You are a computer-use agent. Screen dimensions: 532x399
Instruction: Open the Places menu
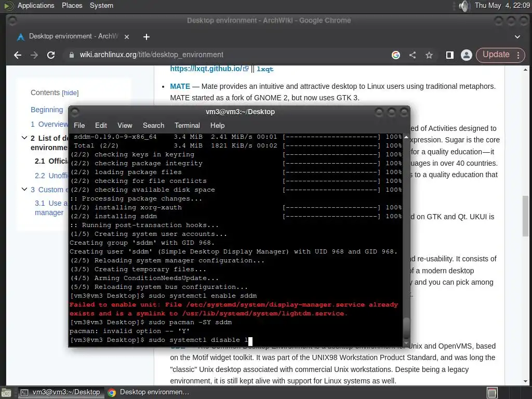coord(72,5)
